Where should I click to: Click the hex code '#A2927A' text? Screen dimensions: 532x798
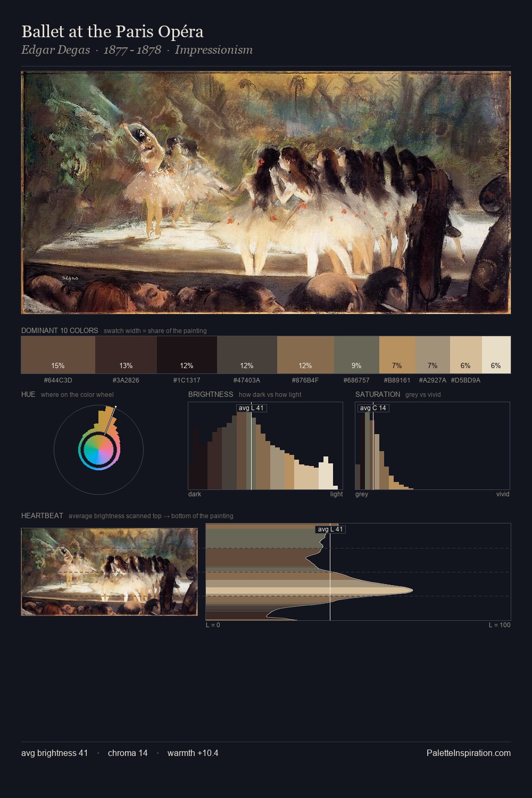point(433,380)
